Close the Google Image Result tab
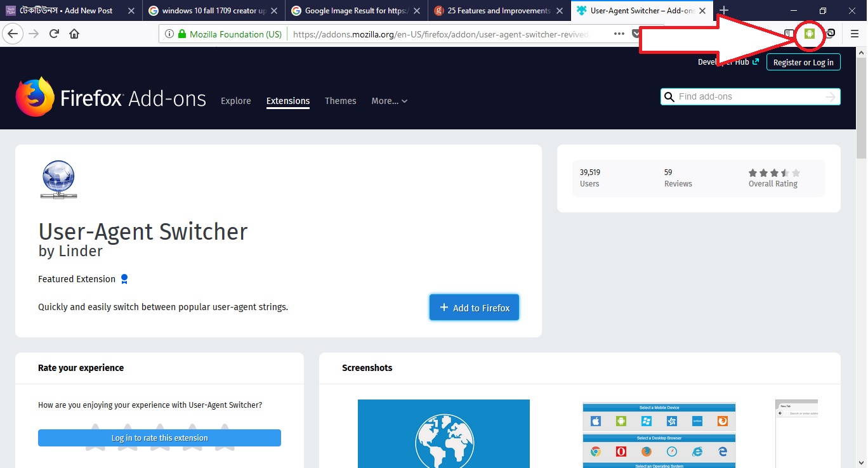 [x=416, y=11]
